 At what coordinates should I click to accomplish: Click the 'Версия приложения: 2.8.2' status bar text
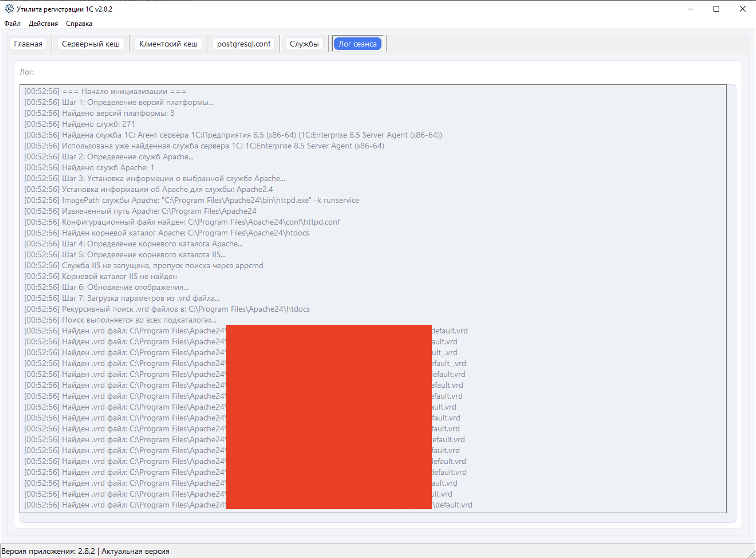(x=48, y=551)
